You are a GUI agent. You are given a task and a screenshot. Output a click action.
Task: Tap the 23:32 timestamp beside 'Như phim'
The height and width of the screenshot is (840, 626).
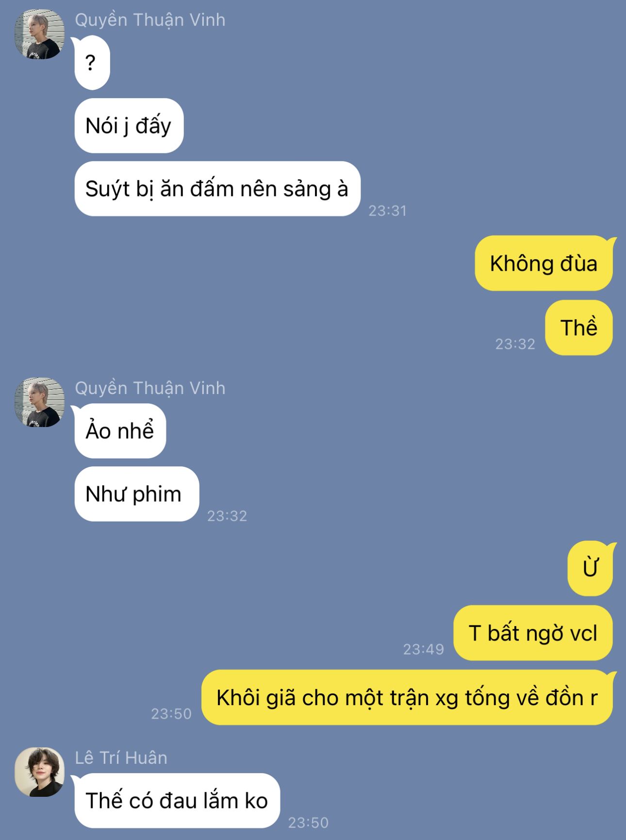click(x=227, y=516)
